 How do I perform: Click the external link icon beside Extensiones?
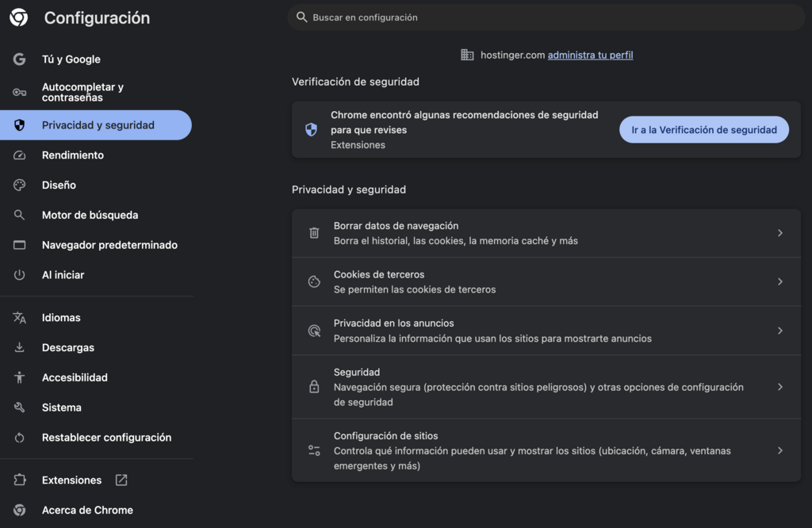click(x=121, y=480)
